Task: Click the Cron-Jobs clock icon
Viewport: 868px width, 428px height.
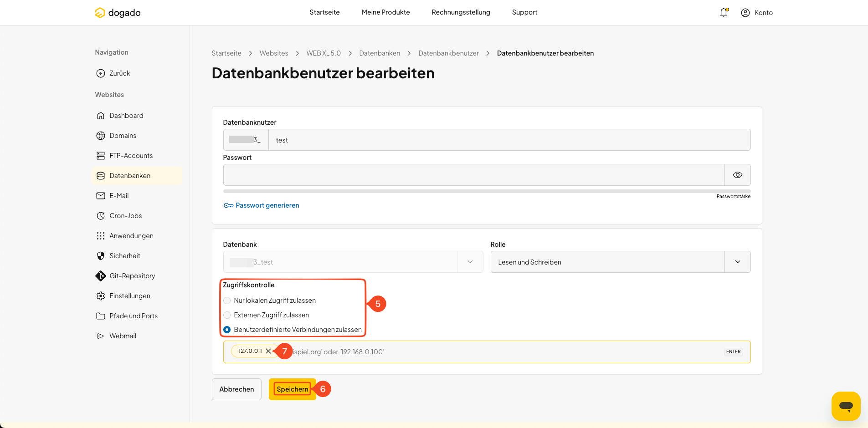Action: (101, 216)
